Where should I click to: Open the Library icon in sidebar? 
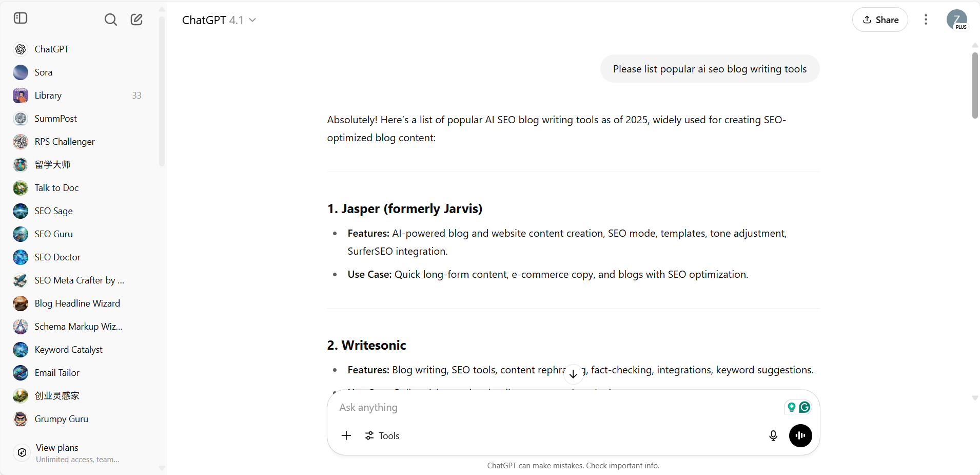21,96
